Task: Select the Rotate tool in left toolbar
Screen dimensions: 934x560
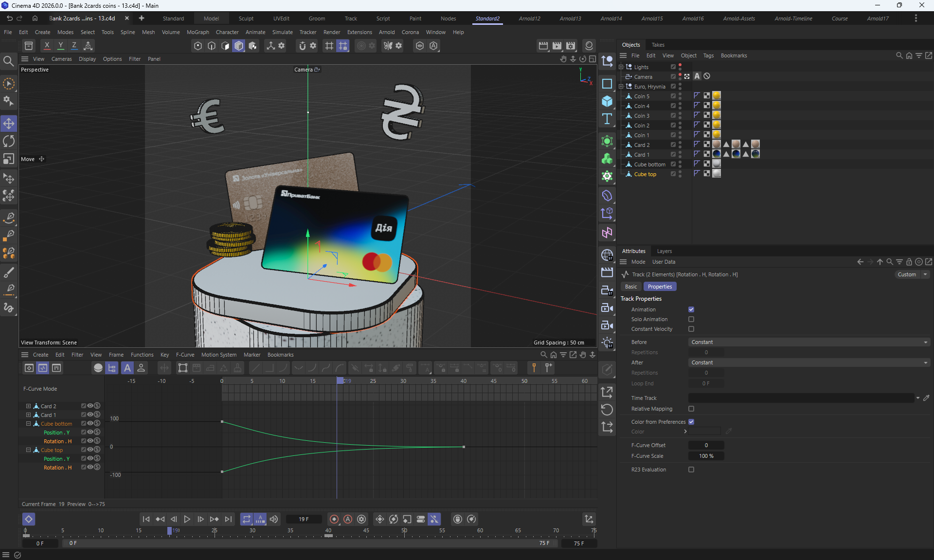Action: pos(9,141)
